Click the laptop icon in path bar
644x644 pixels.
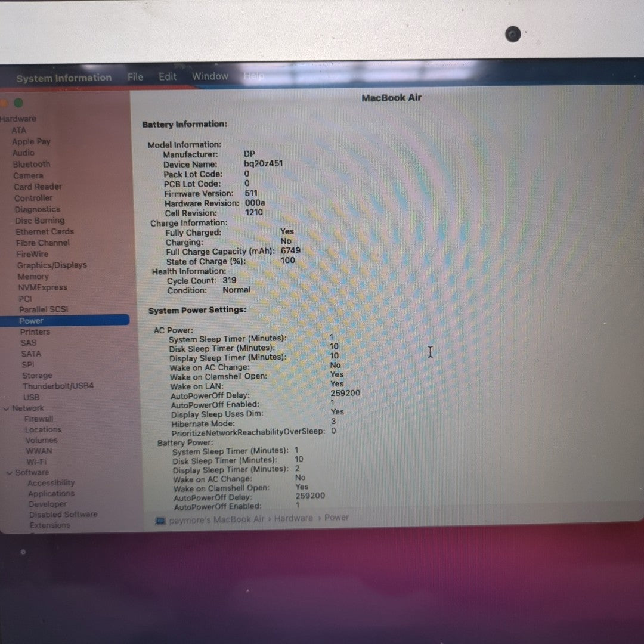coord(160,521)
